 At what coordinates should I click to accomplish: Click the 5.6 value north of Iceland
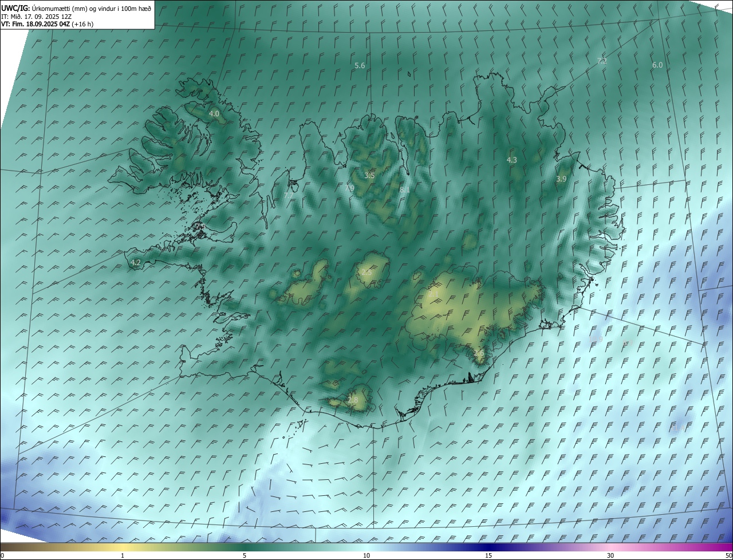coord(360,66)
